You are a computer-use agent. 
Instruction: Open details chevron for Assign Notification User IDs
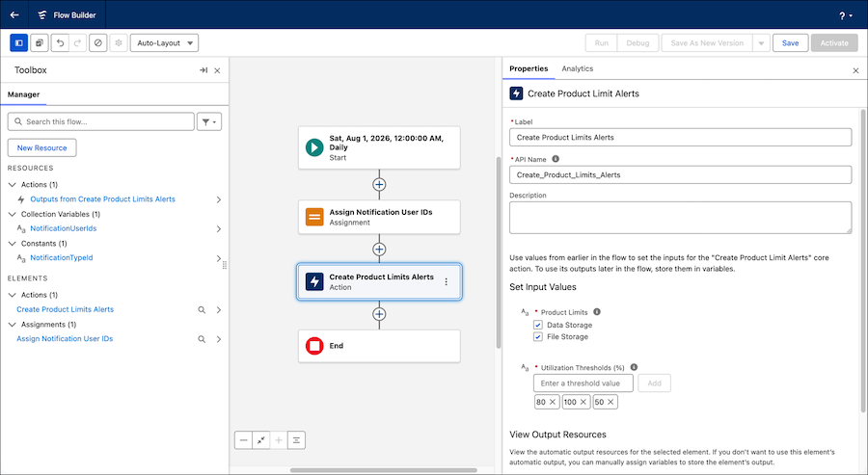click(x=219, y=339)
